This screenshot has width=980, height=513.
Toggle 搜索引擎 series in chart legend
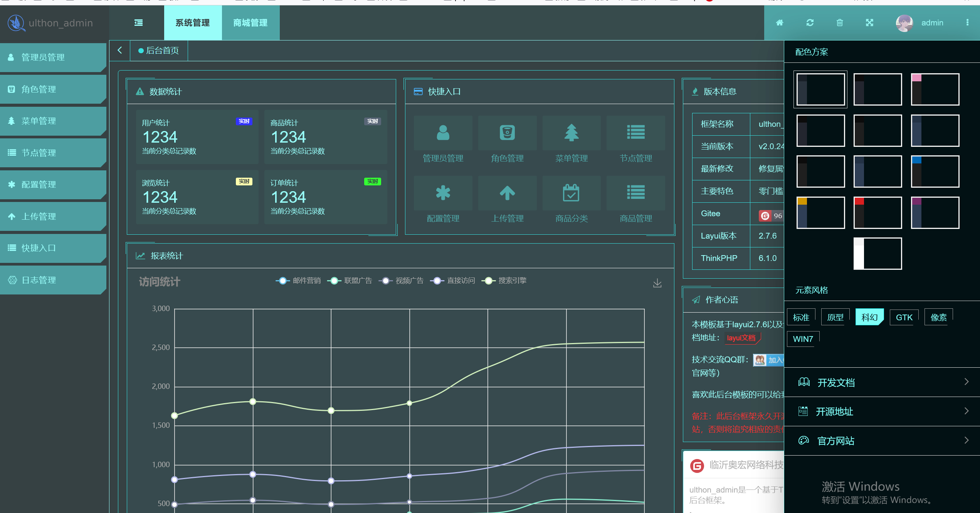pyautogui.click(x=504, y=281)
